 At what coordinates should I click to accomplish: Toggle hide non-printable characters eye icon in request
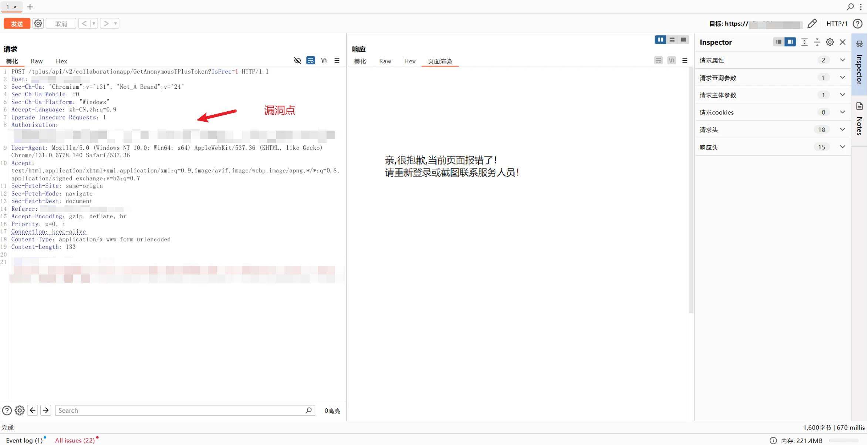point(297,60)
